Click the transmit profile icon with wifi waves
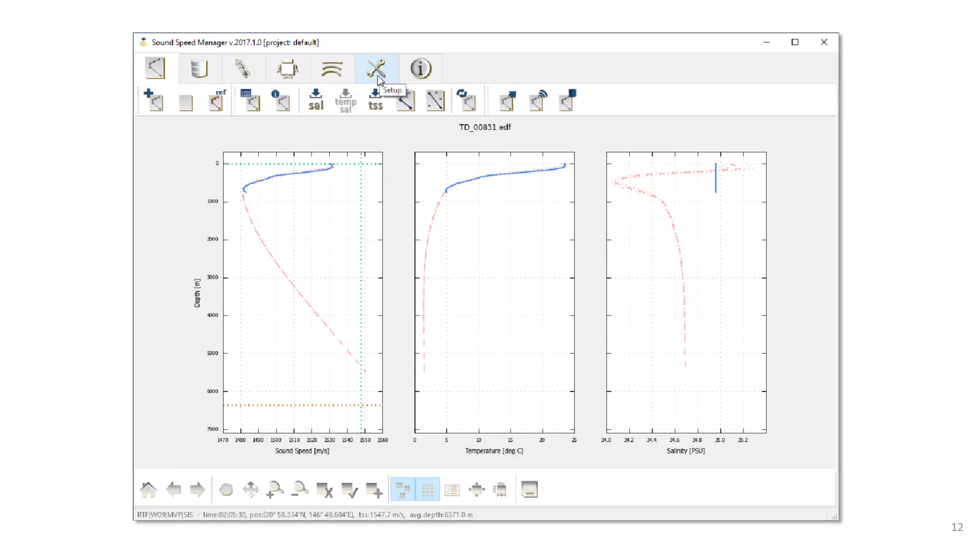Screen dimensions: 980x553 tap(537, 100)
